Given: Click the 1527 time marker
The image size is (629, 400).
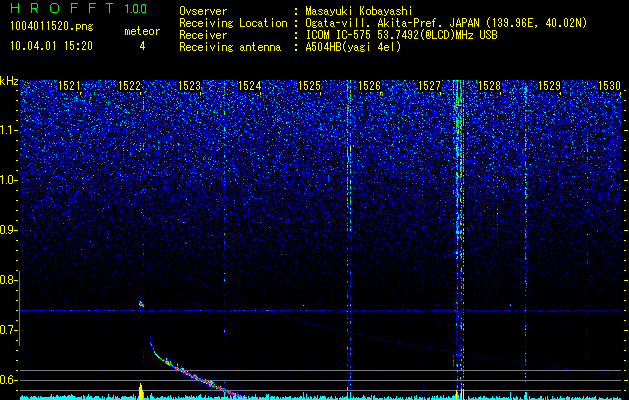Looking at the screenshot, I should pyautogui.click(x=429, y=86).
